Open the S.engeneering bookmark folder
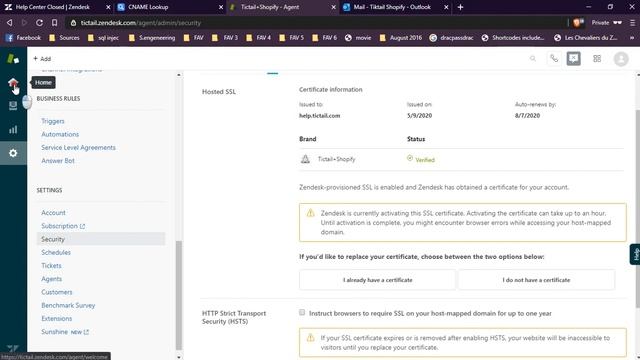Image resolution: width=640 pixels, height=360 pixels. point(151,38)
